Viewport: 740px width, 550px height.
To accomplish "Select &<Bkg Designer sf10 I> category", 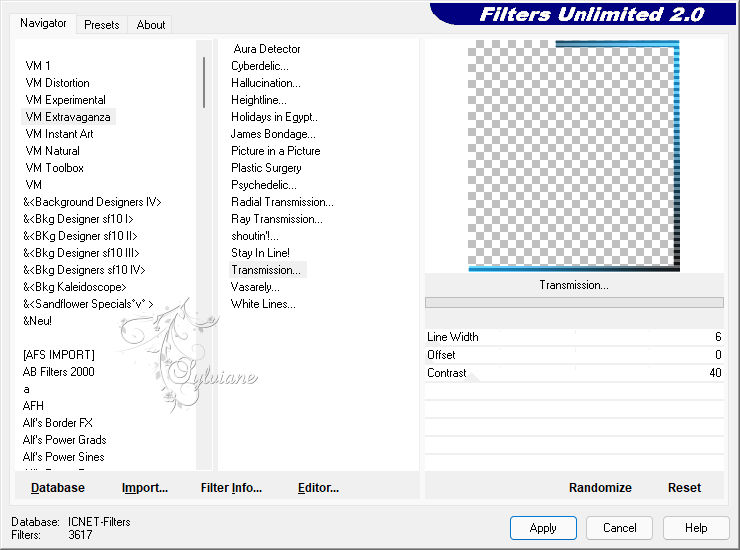I will (x=78, y=219).
